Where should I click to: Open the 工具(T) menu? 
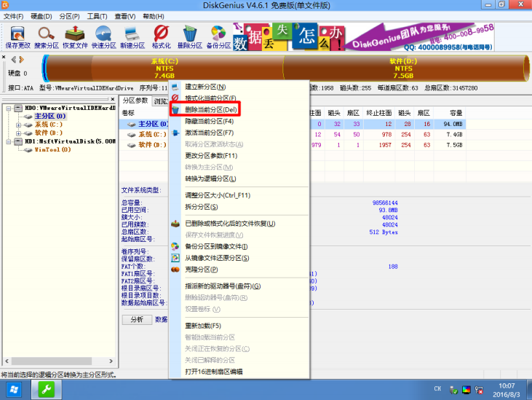pyautogui.click(x=97, y=16)
